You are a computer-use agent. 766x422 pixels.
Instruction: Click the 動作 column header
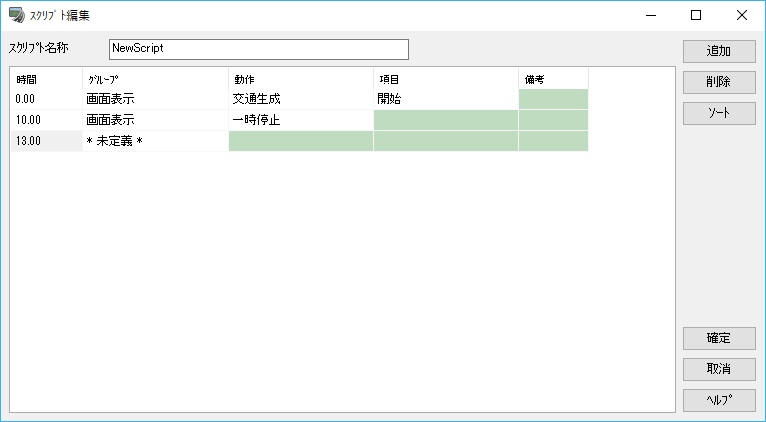301,79
